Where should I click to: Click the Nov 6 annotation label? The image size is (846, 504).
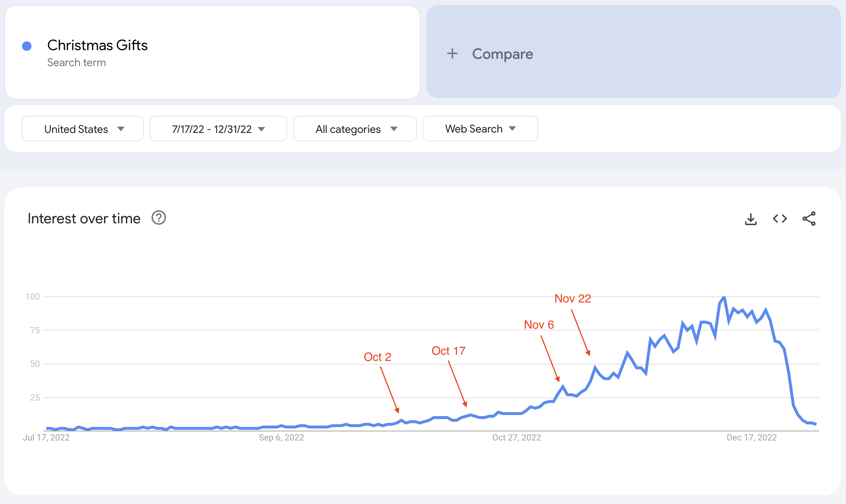[x=539, y=325]
